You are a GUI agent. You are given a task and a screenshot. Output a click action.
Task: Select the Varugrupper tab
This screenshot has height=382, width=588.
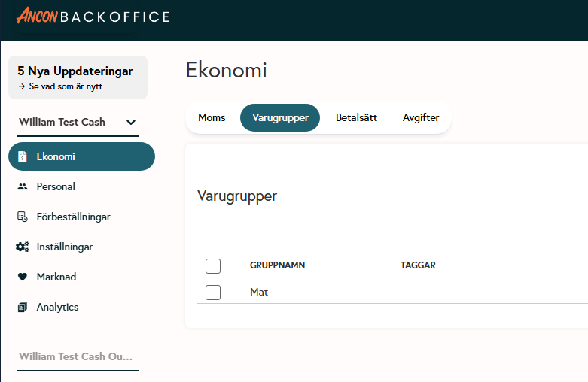pos(280,117)
